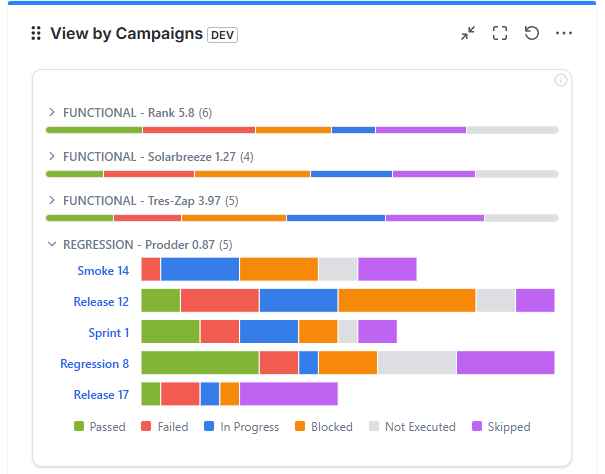Open the Release 17 link
This screenshot has height=474, width=605.
[x=101, y=394]
